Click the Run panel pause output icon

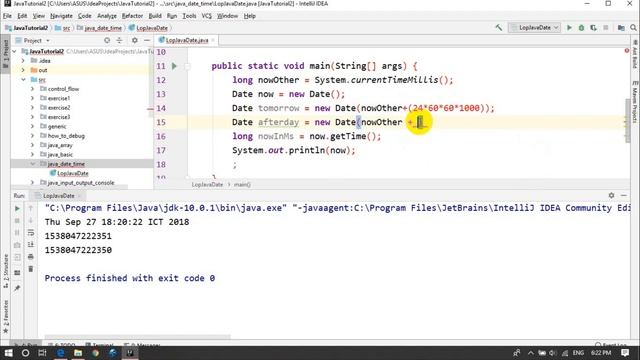point(17,232)
